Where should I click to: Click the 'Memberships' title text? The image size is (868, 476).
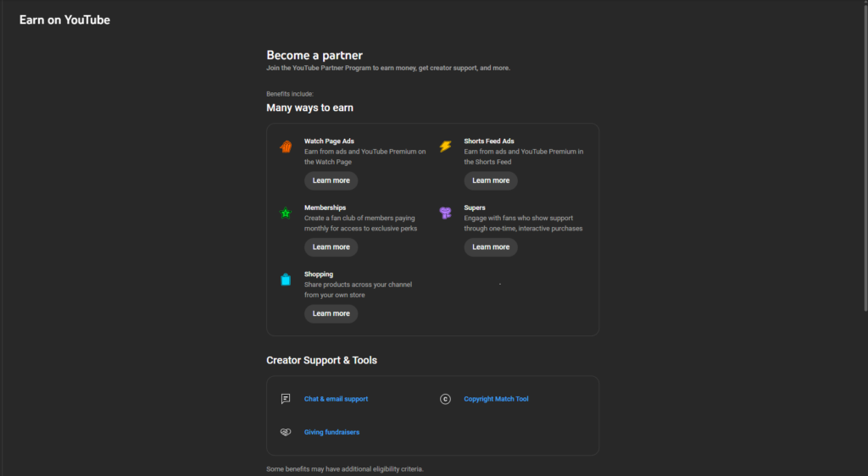[325, 208]
